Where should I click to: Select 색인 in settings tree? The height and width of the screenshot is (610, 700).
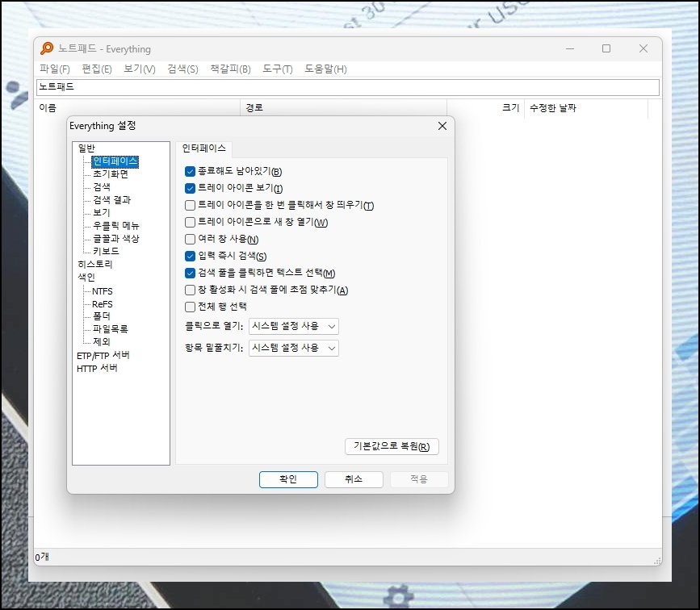pyautogui.click(x=86, y=277)
